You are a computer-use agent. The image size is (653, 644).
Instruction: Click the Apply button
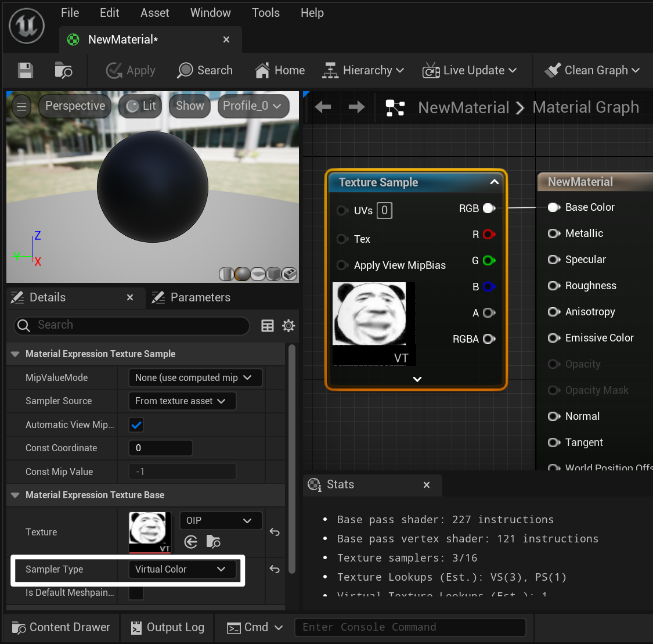131,70
